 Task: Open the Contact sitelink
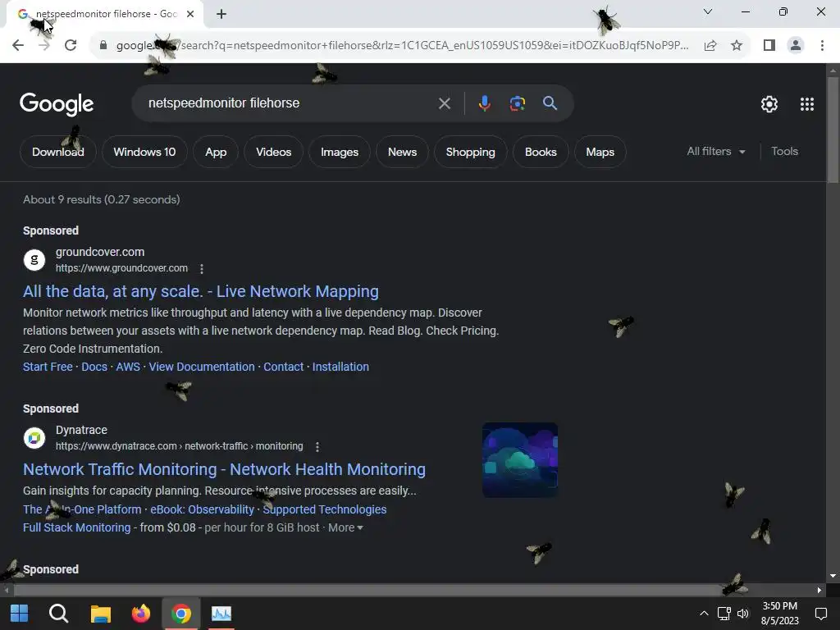pyautogui.click(x=283, y=367)
